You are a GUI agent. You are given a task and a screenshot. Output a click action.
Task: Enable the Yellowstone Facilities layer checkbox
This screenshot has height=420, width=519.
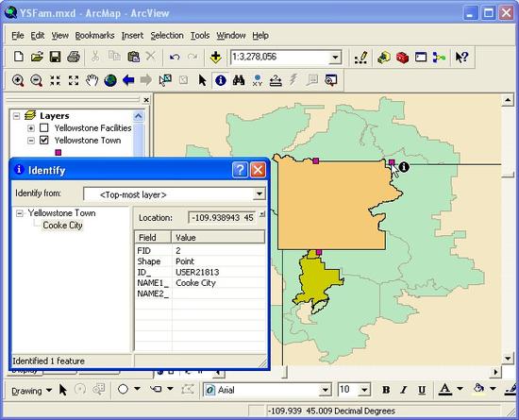click(43, 127)
